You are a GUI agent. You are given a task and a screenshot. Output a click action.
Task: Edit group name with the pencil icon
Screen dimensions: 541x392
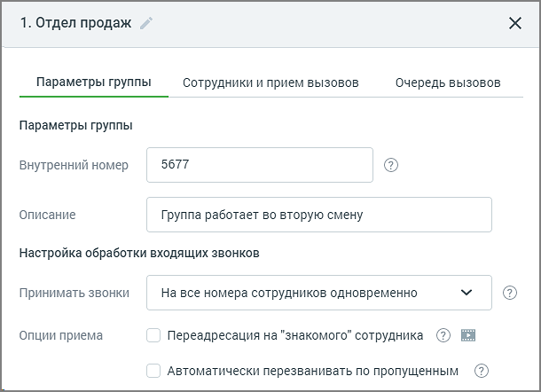click(146, 23)
